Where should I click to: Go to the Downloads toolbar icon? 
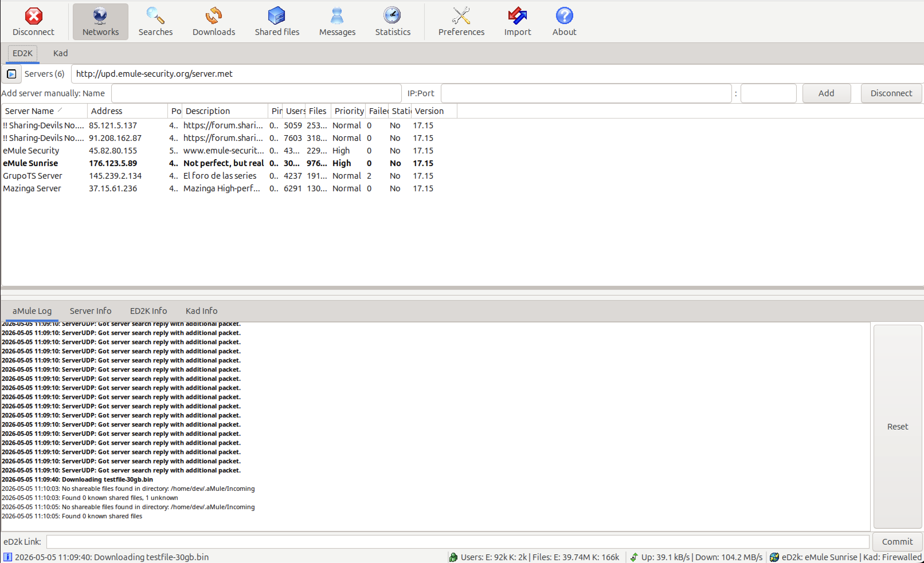[214, 22]
